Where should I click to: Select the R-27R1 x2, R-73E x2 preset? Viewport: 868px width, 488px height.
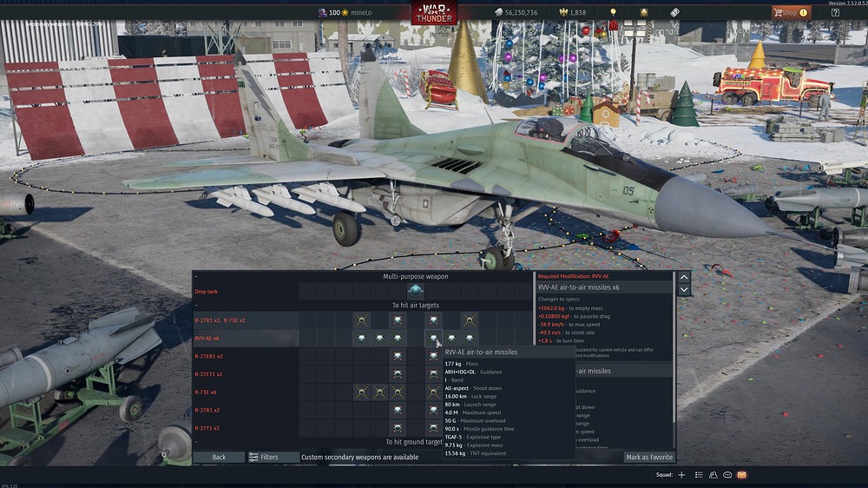pos(220,320)
